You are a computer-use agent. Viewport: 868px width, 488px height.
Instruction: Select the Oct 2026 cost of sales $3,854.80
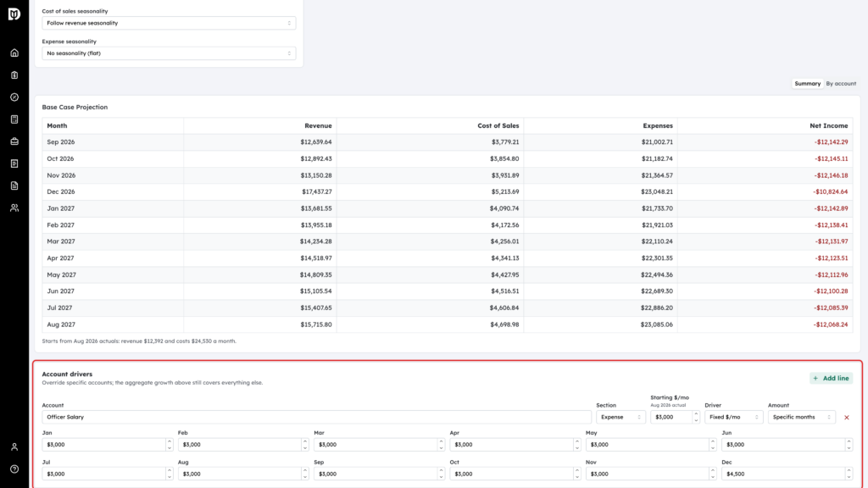point(504,158)
